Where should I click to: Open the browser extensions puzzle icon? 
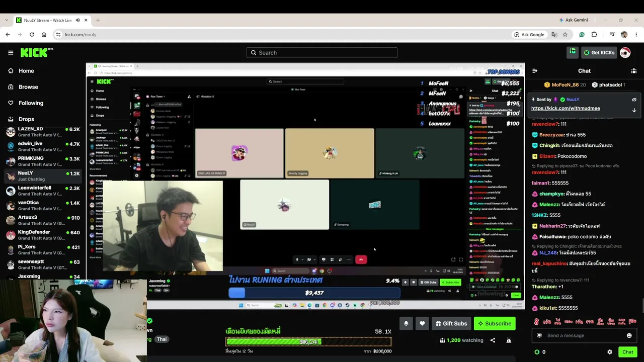[x=594, y=35]
